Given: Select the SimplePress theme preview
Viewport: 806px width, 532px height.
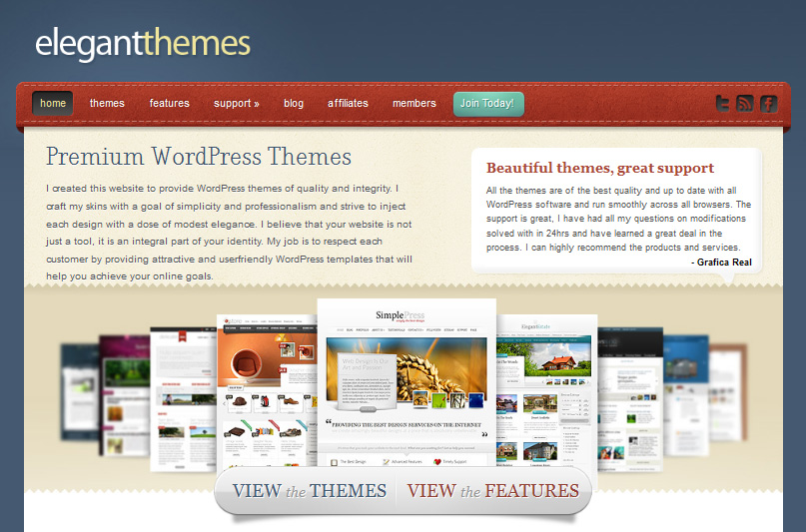Looking at the screenshot, I should pyautogui.click(x=406, y=382).
